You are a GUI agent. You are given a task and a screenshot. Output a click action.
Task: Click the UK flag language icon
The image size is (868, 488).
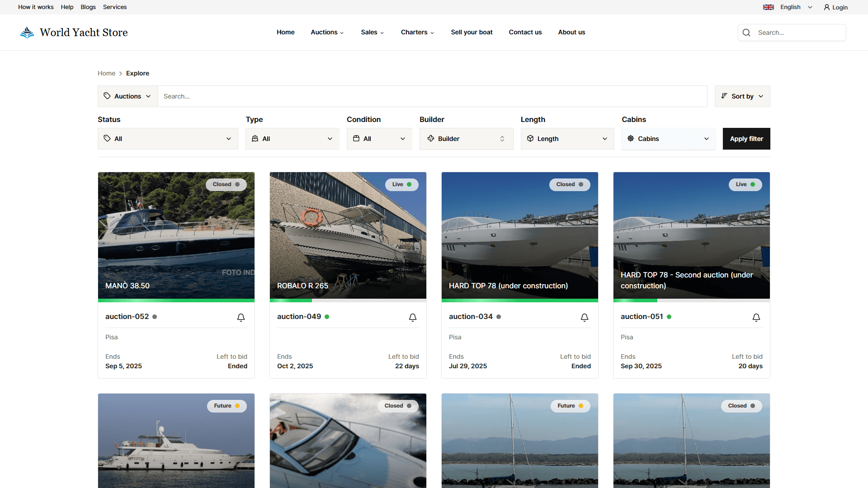[x=769, y=7]
